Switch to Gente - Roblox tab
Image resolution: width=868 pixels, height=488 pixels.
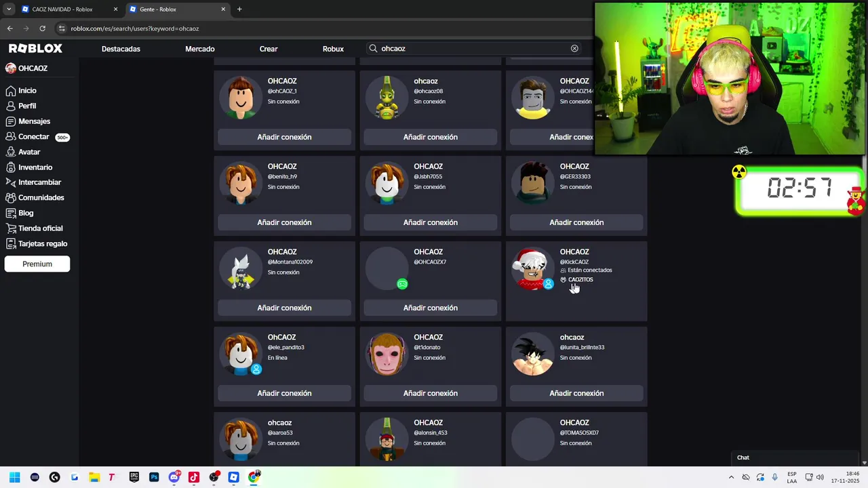pos(178,9)
